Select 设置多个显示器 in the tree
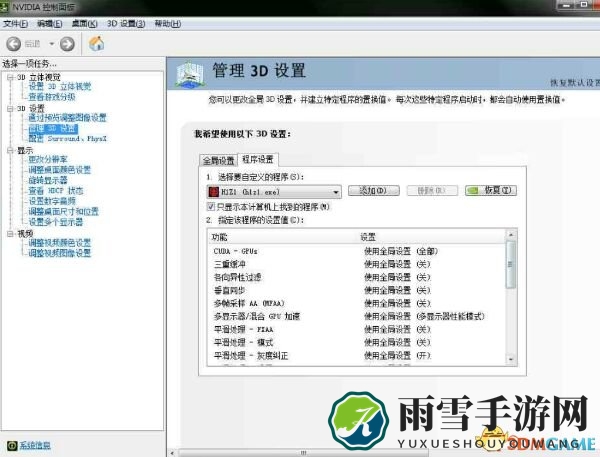This screenshot has height=457, width=600. [56, 222]
